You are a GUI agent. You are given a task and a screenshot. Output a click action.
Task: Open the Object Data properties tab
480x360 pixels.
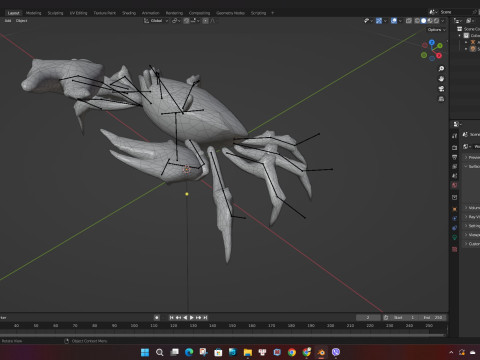coord(455,237)
